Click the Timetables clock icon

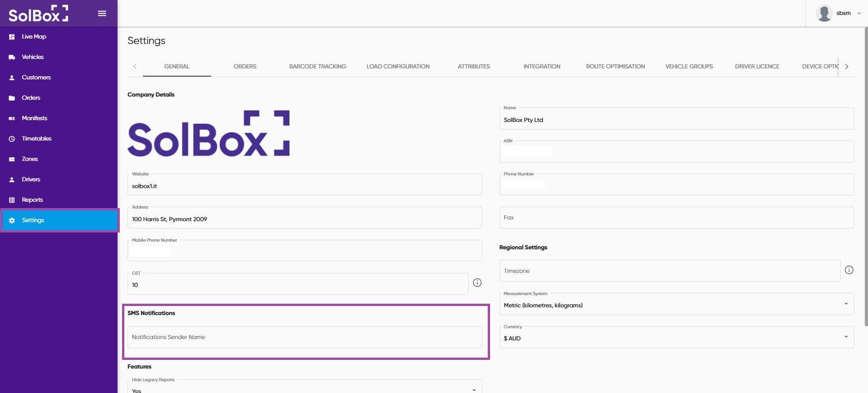[12, 139]
